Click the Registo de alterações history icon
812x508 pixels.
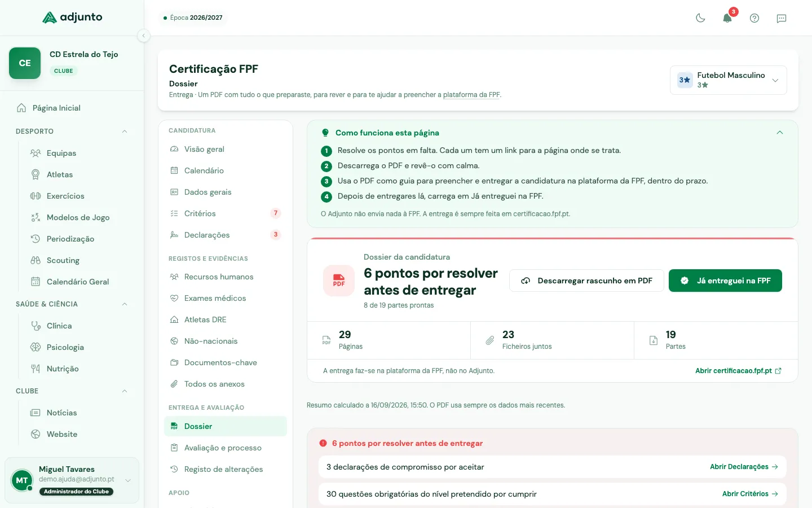174,469
